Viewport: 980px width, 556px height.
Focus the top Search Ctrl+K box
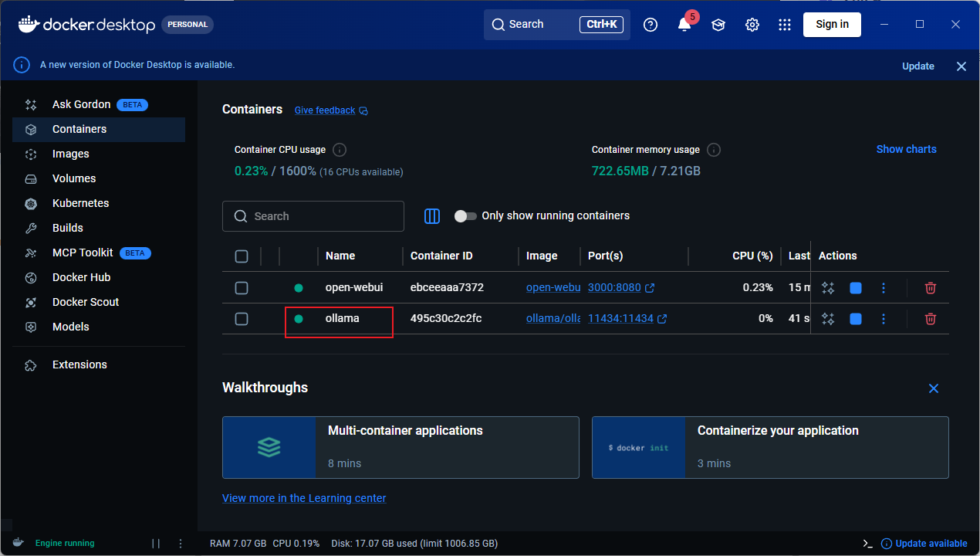[557, 25]
